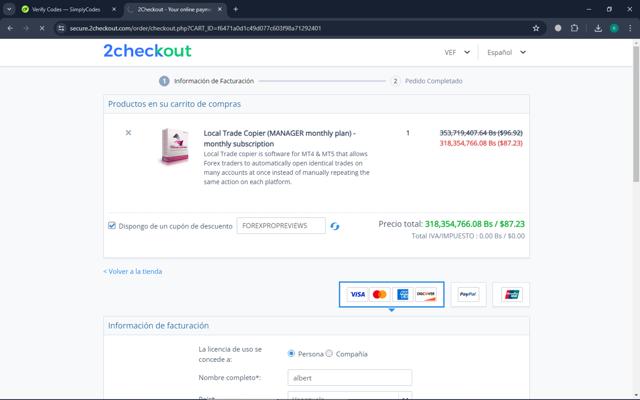Viewport: 640px width, 400px height.
Task: Click Volver a la tienda link
Action: coord(133,271)
